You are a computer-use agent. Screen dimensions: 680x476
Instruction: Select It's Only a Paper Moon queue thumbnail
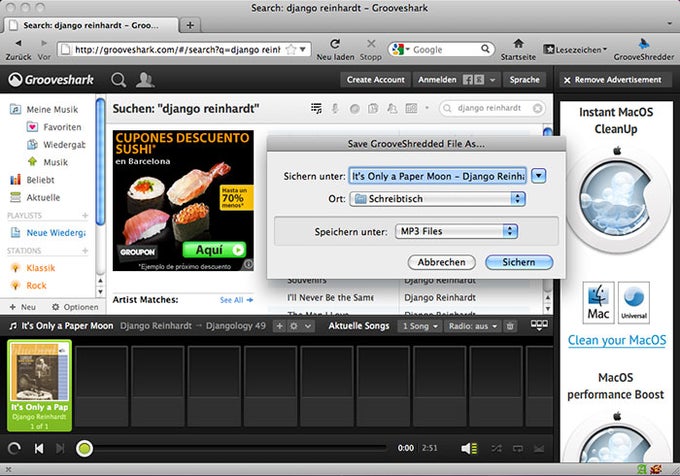(x=39, y=385)
